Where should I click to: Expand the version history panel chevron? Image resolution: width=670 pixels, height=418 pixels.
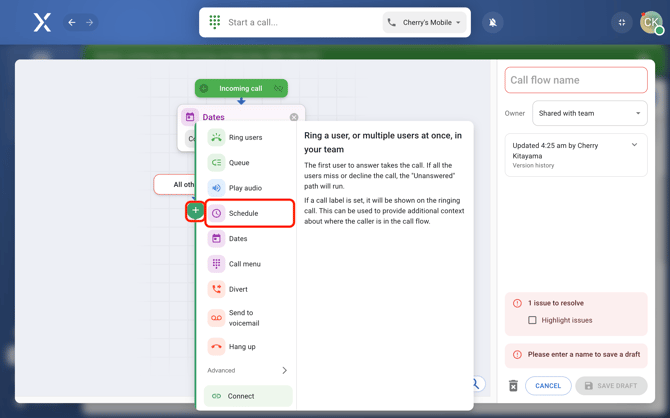(634, 146)
